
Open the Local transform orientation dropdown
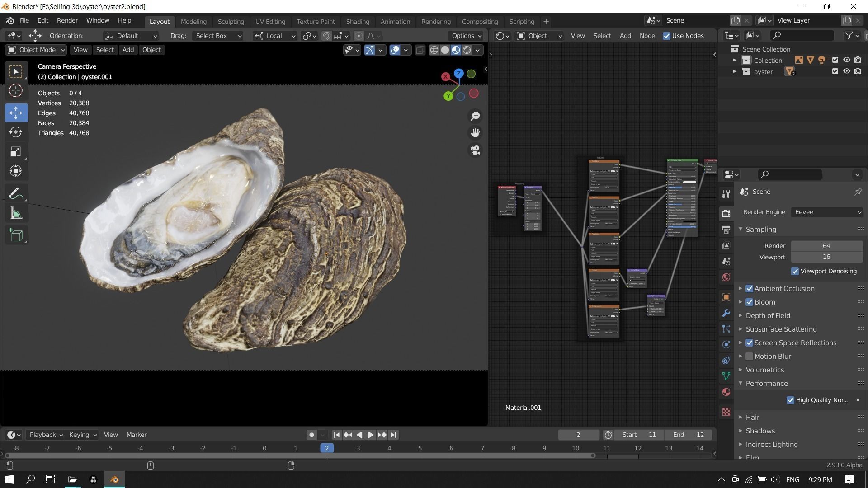click(x=274, y=36)
